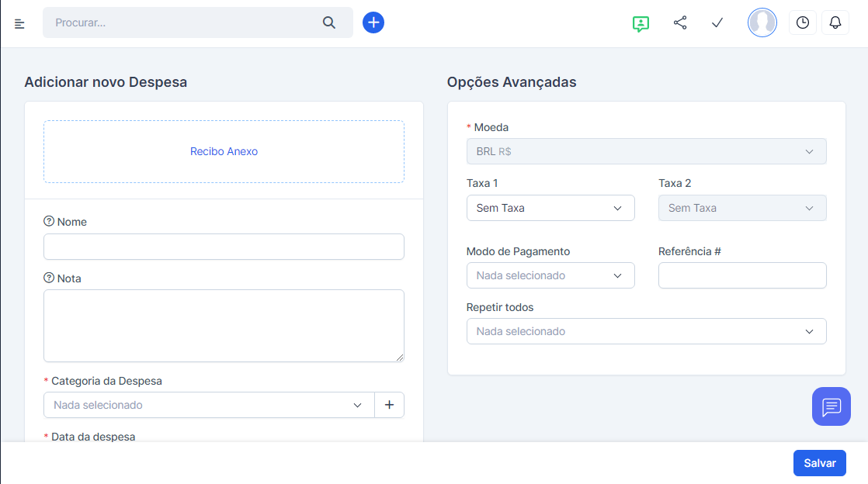This screenshot has width=868, height=484.
Task: Open the notifications bell icon
Action: pyautogui.click(x=835, y=22)
